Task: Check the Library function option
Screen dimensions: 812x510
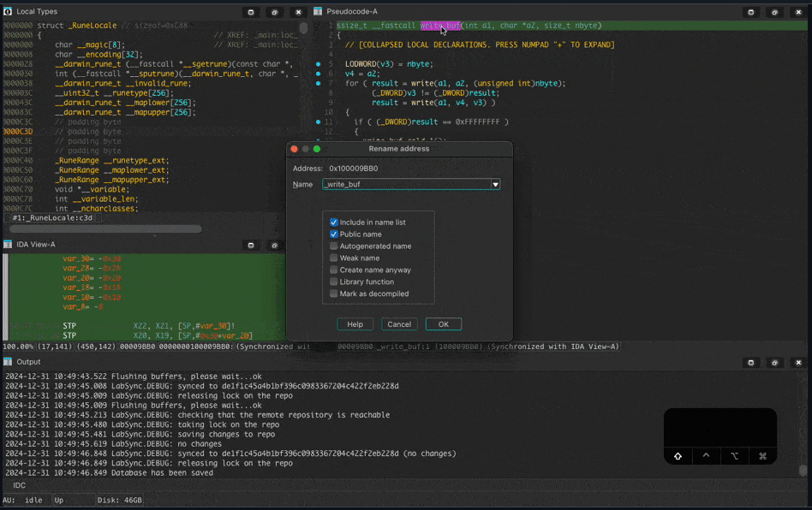Action: [334, 282]
